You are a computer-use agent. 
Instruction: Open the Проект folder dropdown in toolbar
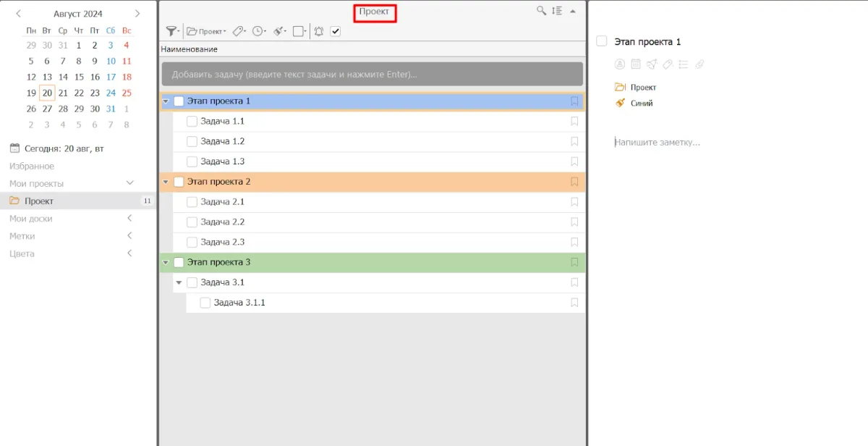[x=207, y=31]
